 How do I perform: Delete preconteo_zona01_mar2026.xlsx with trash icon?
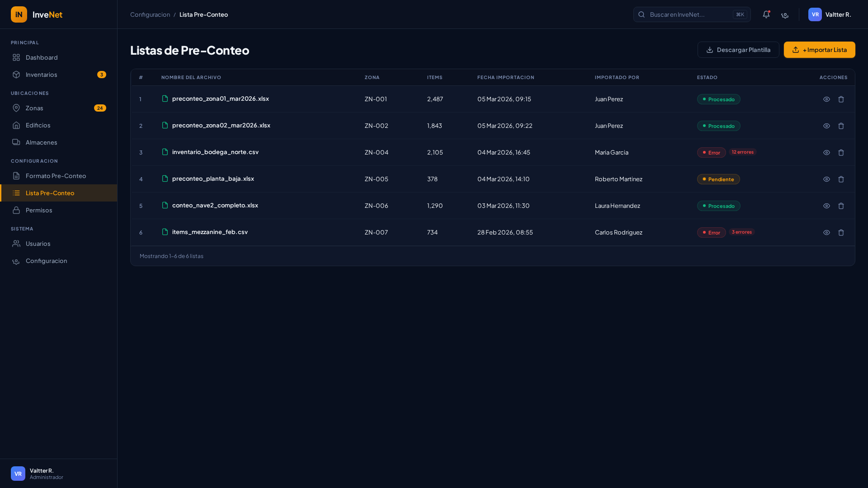(x=841, y=99)
